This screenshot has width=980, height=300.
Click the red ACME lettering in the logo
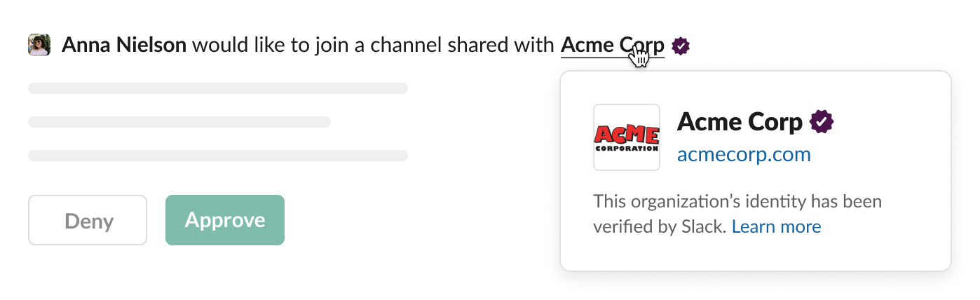(626, 133)
